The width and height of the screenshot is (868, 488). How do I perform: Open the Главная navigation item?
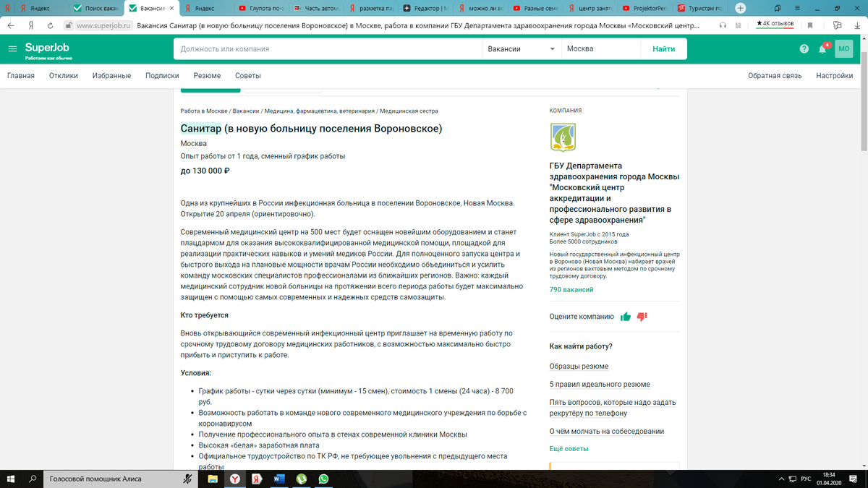[x=21, y=76]
